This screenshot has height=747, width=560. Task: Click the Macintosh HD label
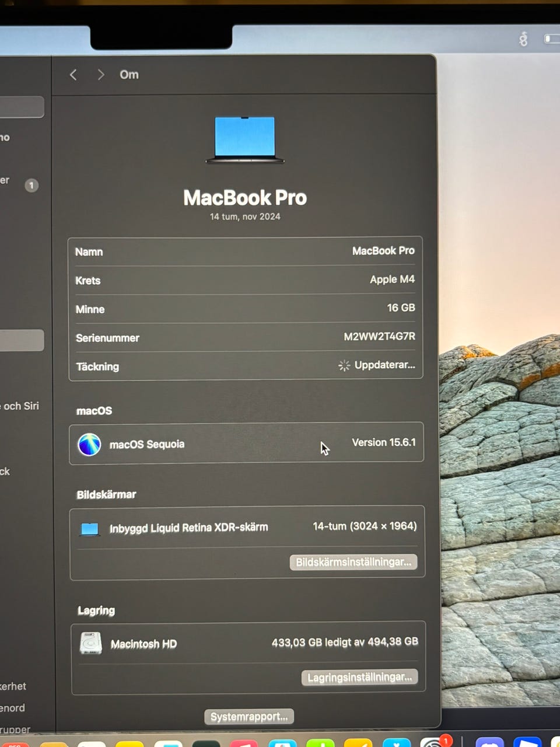143,644
